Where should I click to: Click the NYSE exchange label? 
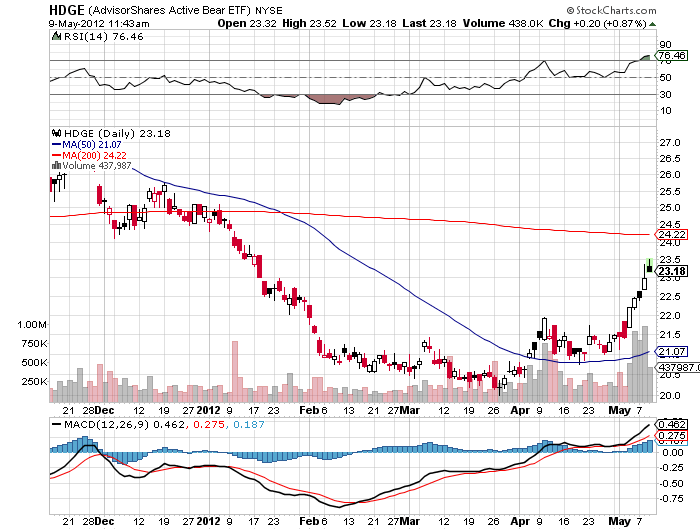pos(269,11)
